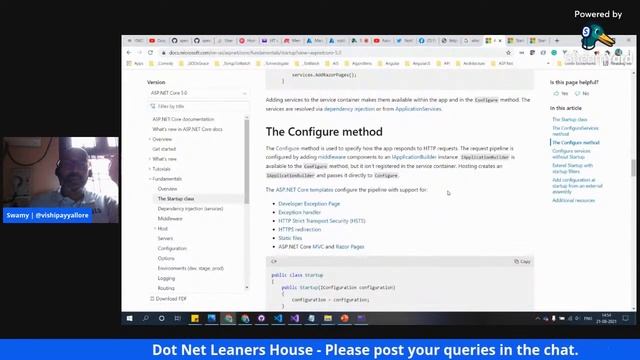Screen dimensions: 640x360
Task: Open the ASP.NET Core 5.0 version dropdown
Action: (x=198, y=93)
